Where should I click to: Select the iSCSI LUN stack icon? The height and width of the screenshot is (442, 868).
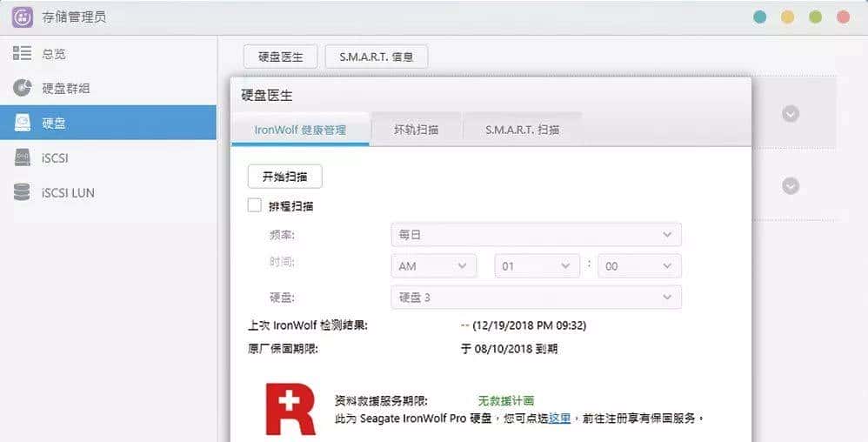pyautogui.click(x=23, y=192)
